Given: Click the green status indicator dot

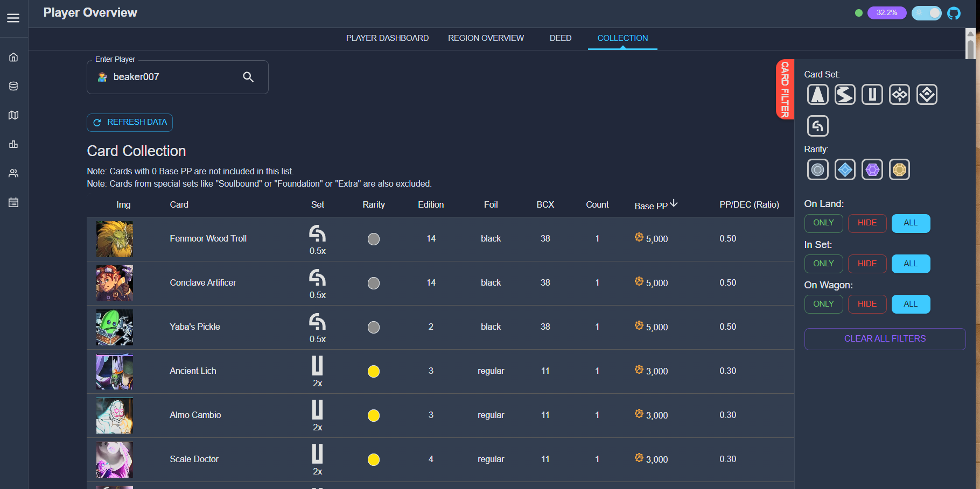Looking at the screenshot, I should point(859,13).
